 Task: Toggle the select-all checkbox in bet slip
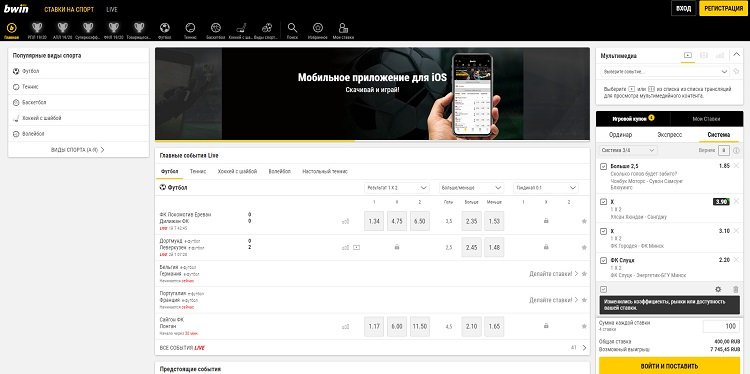[x=604, y=289]
